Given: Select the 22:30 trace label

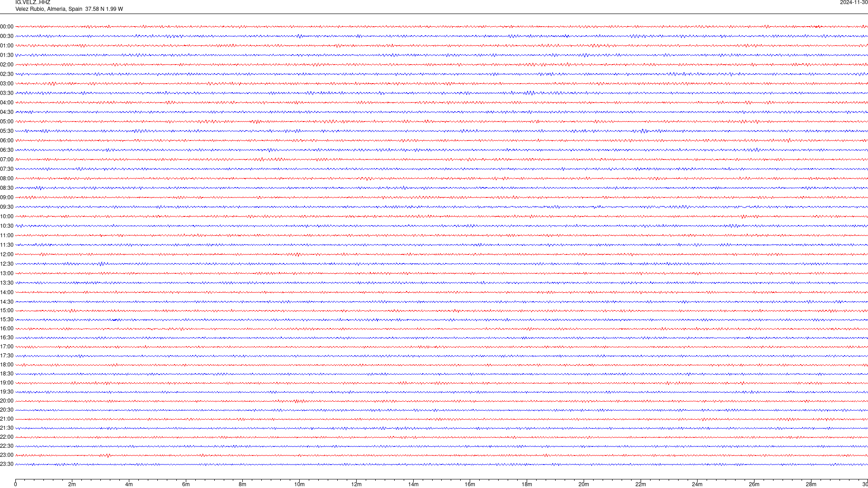Looking at the screenshot, I should (x=7, y=446).
